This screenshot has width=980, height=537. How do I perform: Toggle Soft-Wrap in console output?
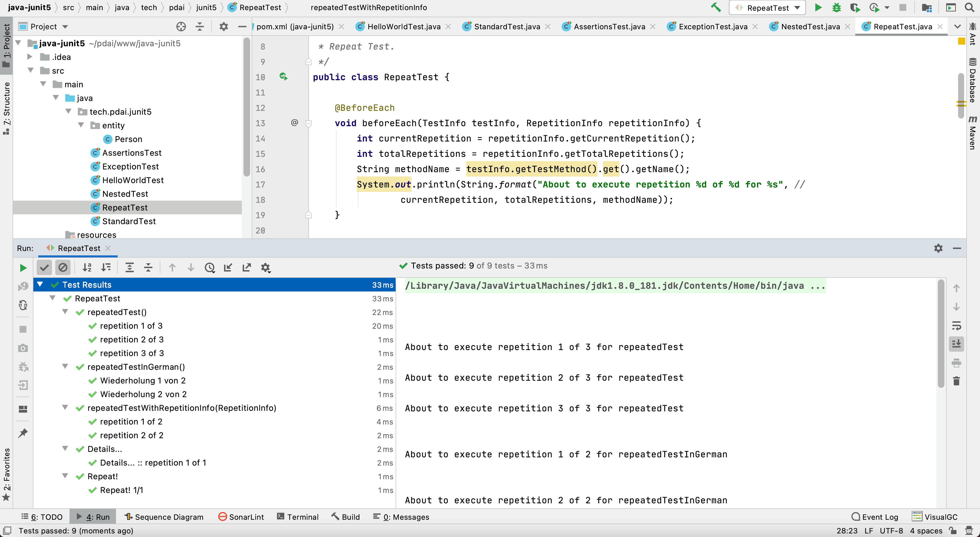coord(956,326)
